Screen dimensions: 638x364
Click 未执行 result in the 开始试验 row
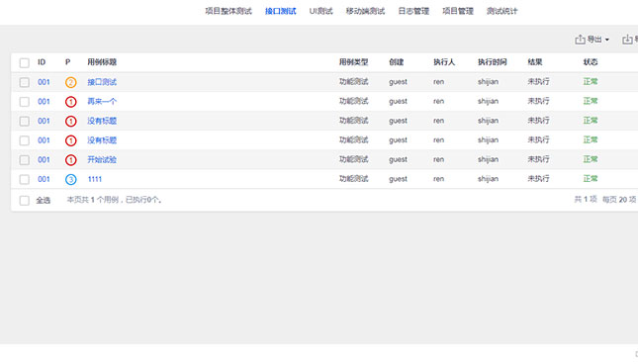(x=538, y=159)
